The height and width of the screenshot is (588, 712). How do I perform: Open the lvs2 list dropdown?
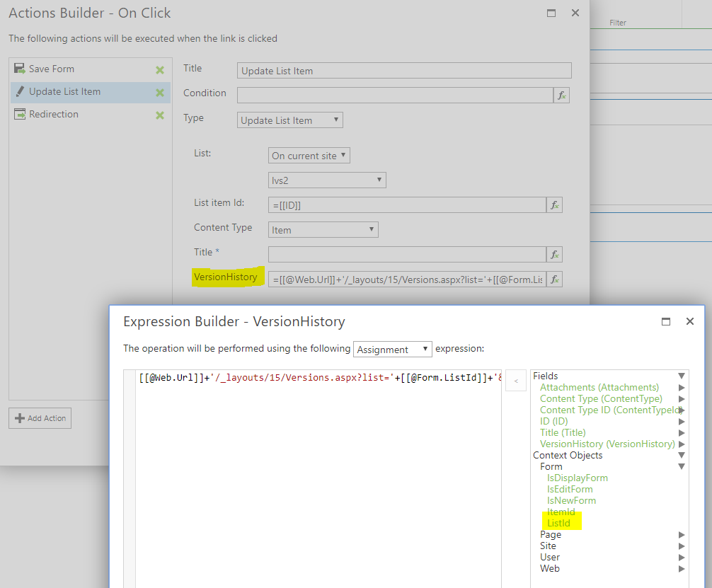(327, 180)
